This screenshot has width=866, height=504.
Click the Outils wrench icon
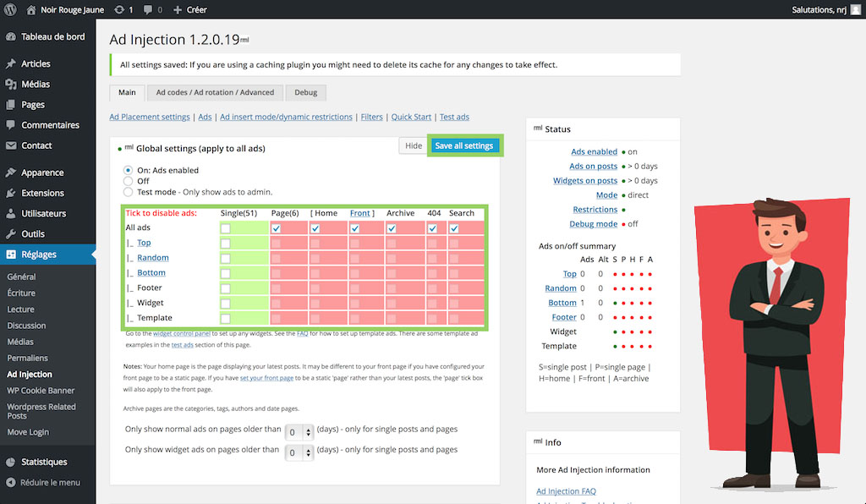(10, 233)
